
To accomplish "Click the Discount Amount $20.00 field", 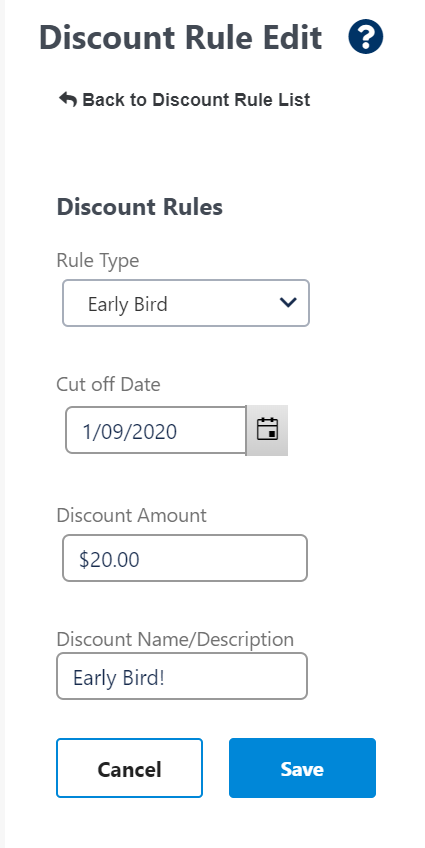I will click(x=185, y=558).
